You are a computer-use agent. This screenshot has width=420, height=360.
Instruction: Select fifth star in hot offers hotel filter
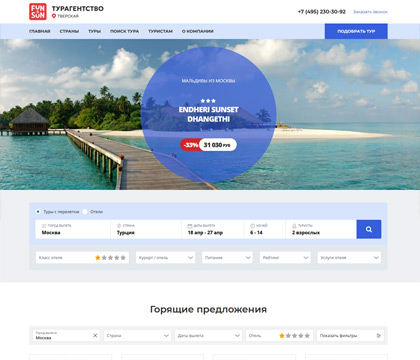[307, 336]
